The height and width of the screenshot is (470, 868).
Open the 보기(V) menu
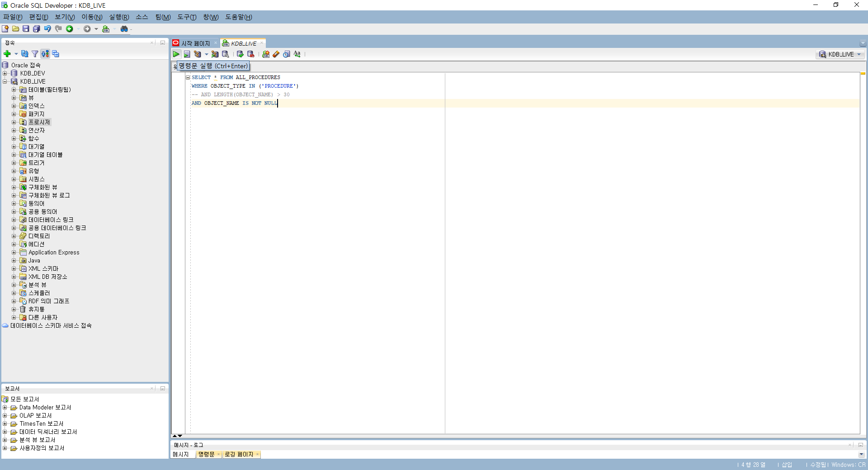(65, 17)
